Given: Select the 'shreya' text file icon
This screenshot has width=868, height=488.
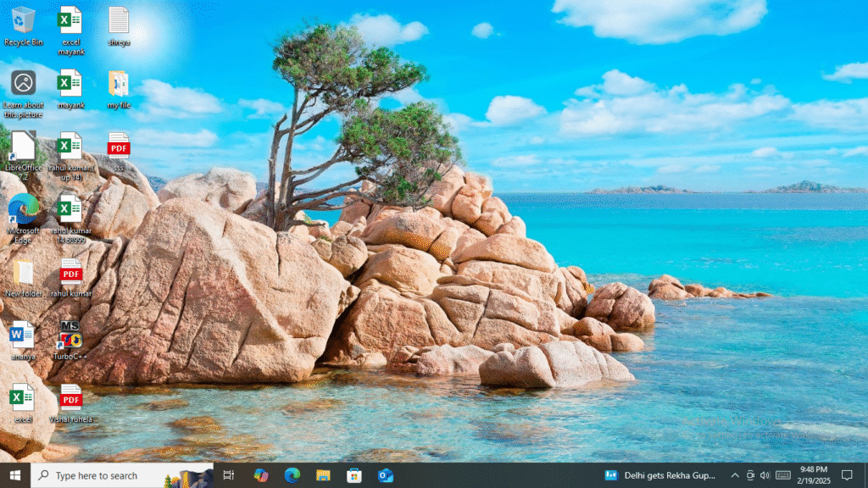Looking at the screenshot, I should coord(119,20).
